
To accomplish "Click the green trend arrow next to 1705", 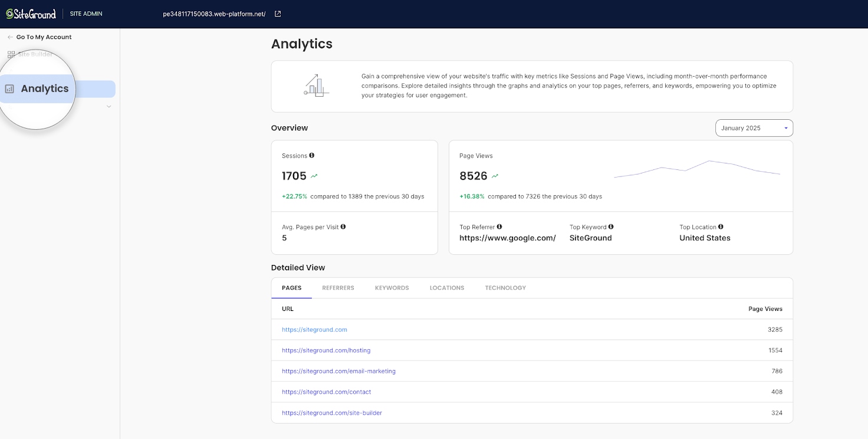I will (314, 176).
